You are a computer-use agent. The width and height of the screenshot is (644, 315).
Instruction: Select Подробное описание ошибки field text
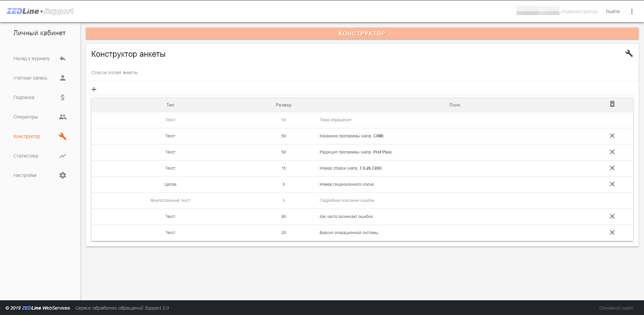pyautogui.click(x=347, y=201)
